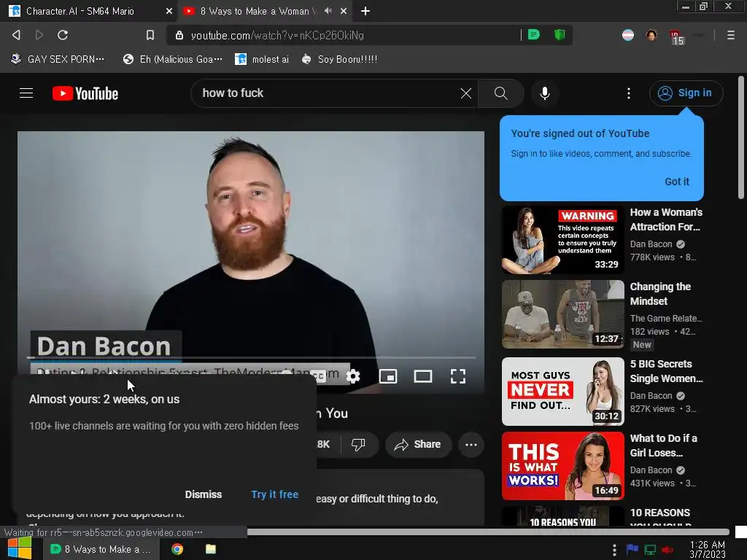Image resolution: width=747 pixels, height=560 pixels.
Task: Open the extension with the 15 badge
Action: click(676, 36)
